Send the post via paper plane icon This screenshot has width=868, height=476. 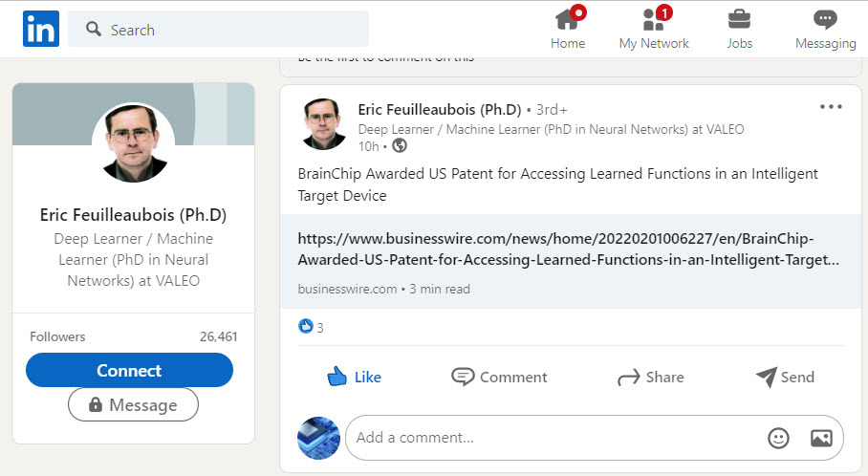784,377
